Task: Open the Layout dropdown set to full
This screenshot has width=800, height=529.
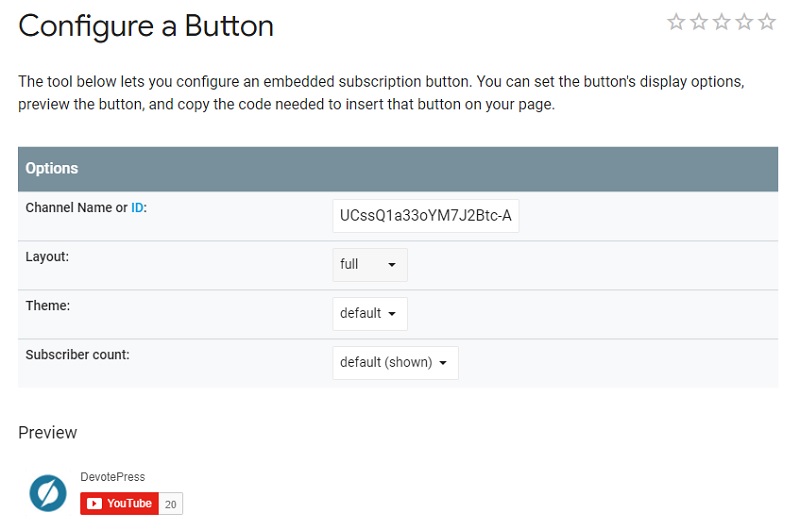Action: [x=370, y=265]
